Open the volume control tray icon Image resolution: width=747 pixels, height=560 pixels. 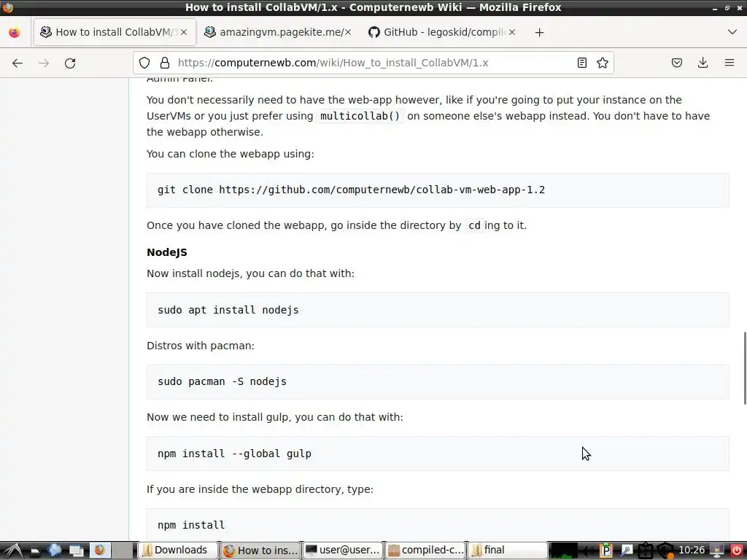pos(588,551)
